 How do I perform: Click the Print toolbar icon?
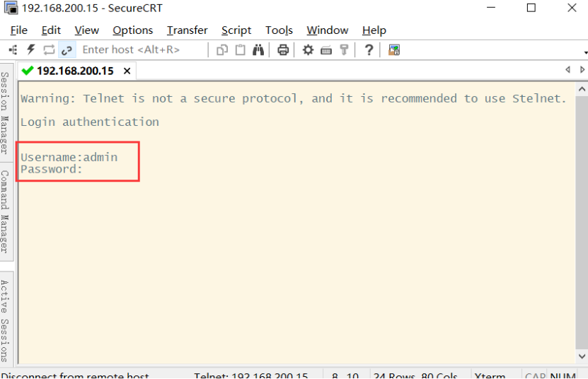[283, 50]
